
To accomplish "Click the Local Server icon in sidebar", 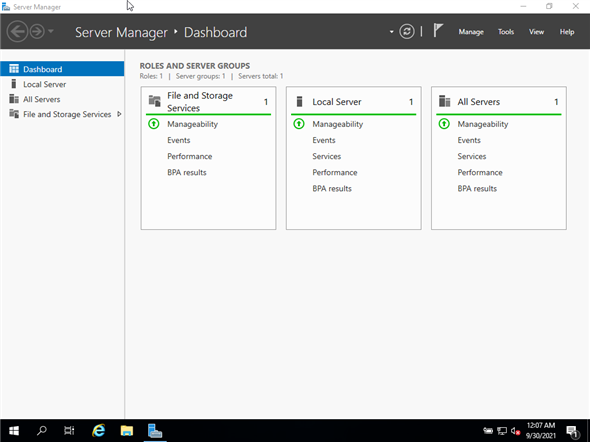I will (14, 84).
